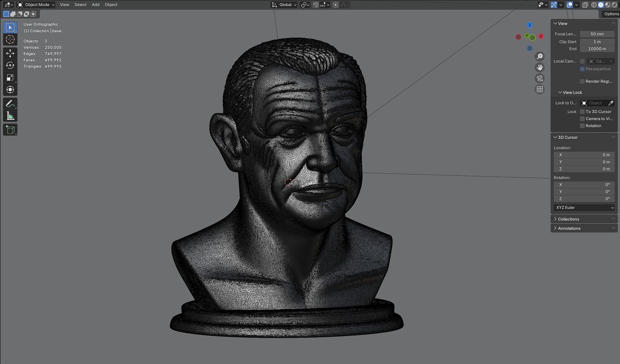Switch orthographic/perspective with grid icon
Screen dimensions: 620x364
click(x=540, y=89)
